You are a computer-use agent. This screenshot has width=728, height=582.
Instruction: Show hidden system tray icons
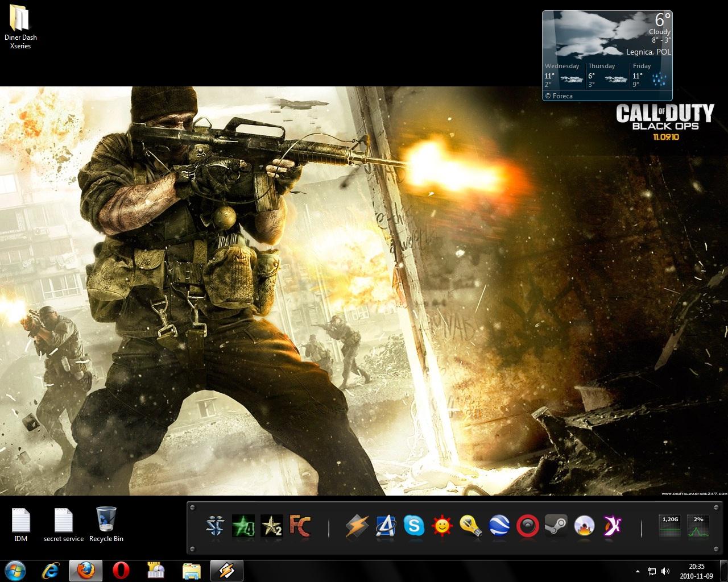[x=639, y=571]
